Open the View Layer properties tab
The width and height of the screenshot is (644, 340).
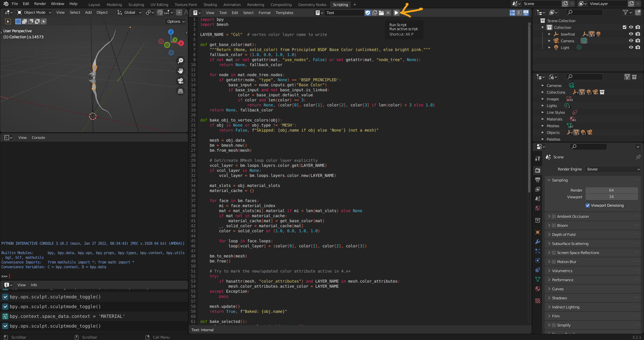click(x=538, y=189)
